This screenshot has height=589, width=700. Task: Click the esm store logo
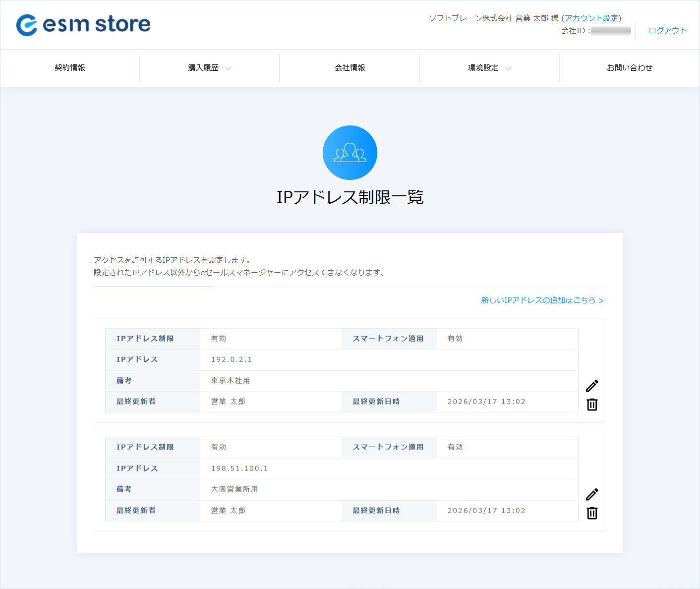click(83, 24)
